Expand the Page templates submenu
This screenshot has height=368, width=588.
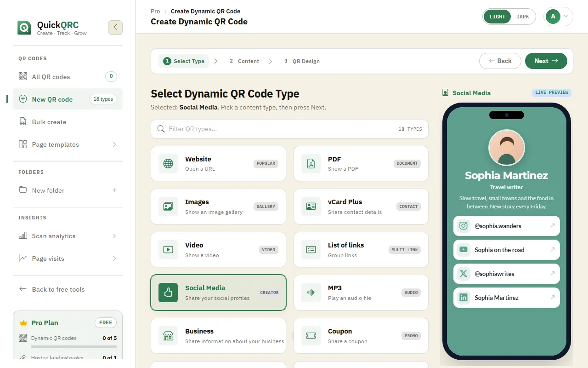[114, 144]
